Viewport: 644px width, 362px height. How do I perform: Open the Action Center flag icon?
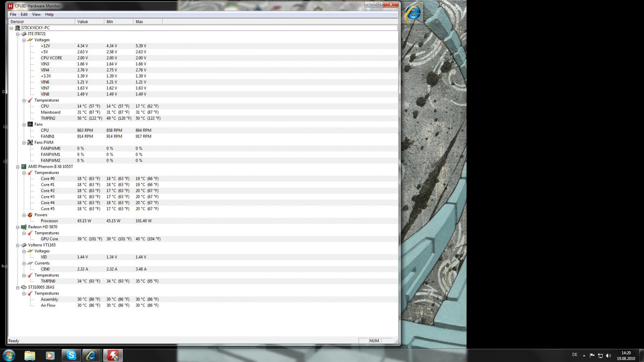[x=592, y=356]
